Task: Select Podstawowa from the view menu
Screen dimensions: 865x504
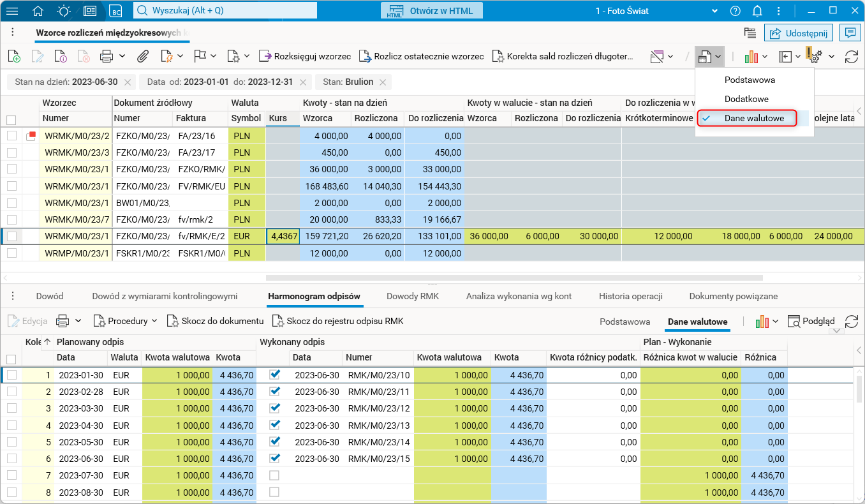Action: point(750,80)
